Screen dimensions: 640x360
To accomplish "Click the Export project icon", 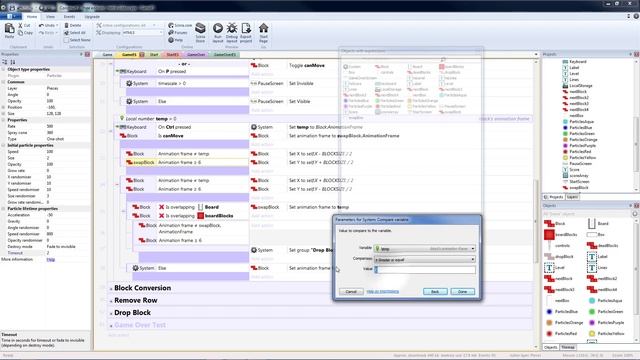I will click(x=246, y=28).
